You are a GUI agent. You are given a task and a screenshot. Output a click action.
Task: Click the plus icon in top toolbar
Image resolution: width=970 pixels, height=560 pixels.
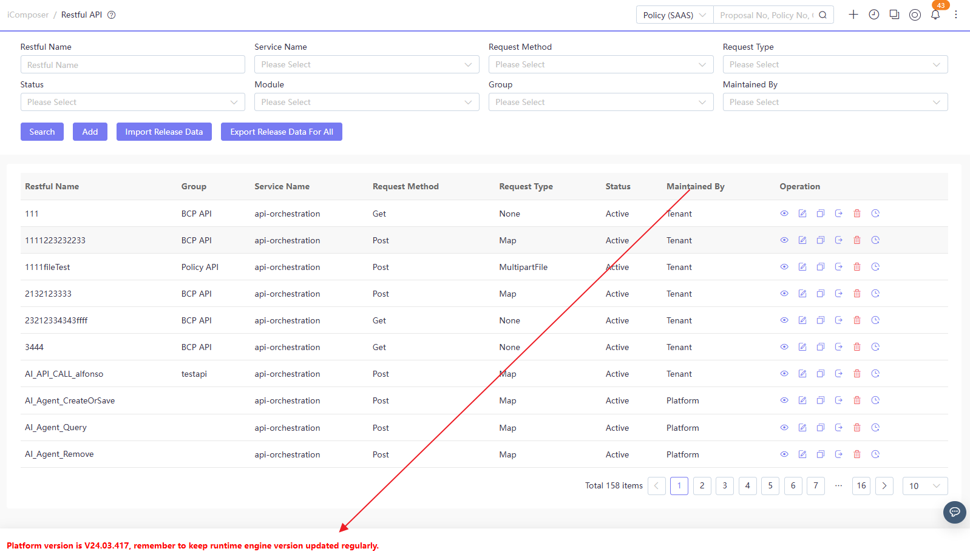point(853,15)
